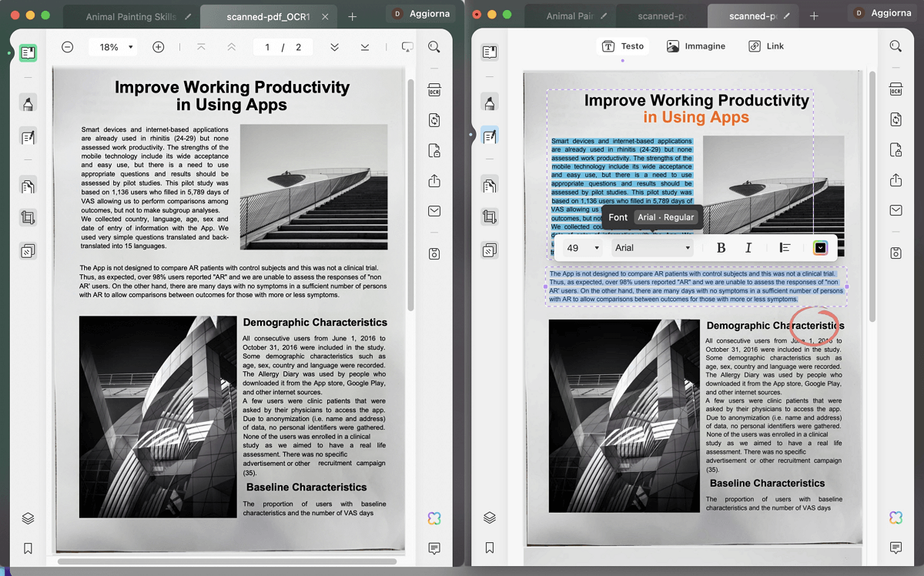Open bookmarks icon in left window sidebar

click(28, 548)
